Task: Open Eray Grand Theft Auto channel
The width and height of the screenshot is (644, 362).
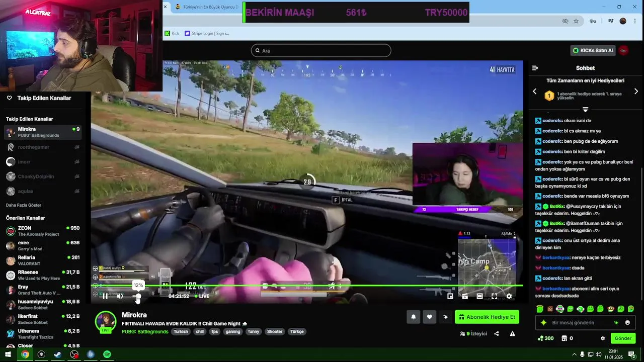Action: click(x=43, y=290)
